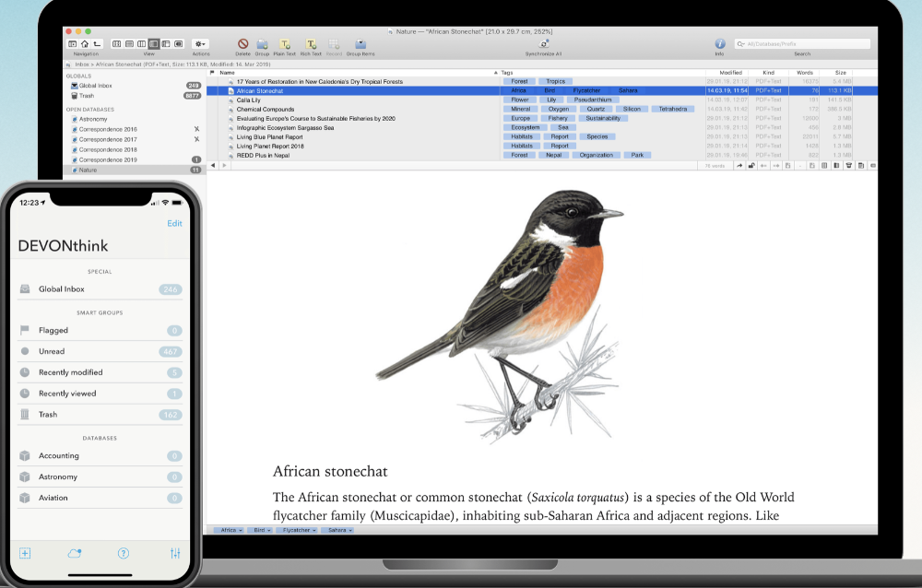The width and height of the screenshot is (922, 588).
Task: Open the Info inspector icon
Action: [720, 43]
